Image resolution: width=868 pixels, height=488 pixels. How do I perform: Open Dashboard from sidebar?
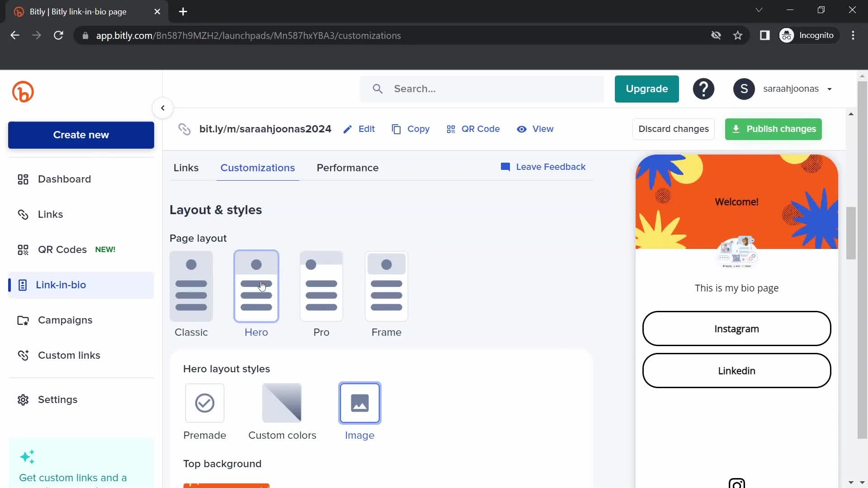coord(81,179)
